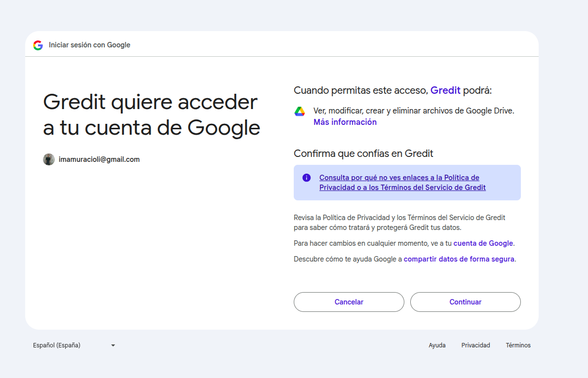Open the Privacy Policy explanation link in the blue box

pos(402,183)
